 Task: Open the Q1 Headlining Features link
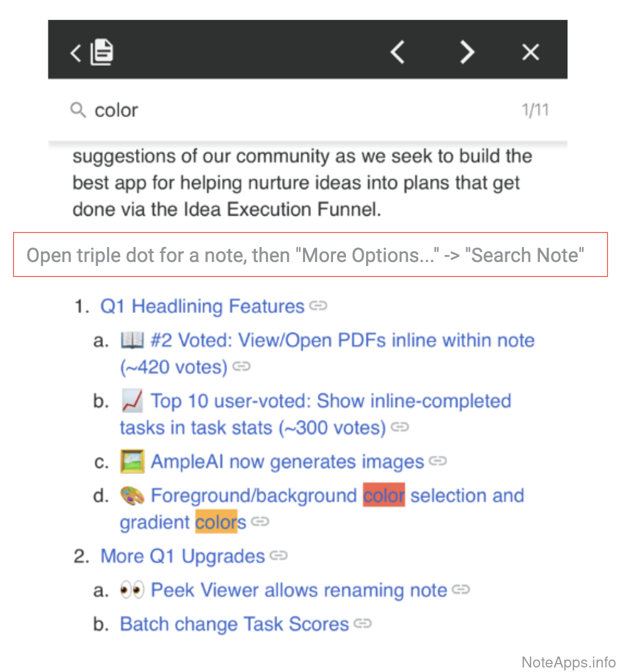coord(202,306)
